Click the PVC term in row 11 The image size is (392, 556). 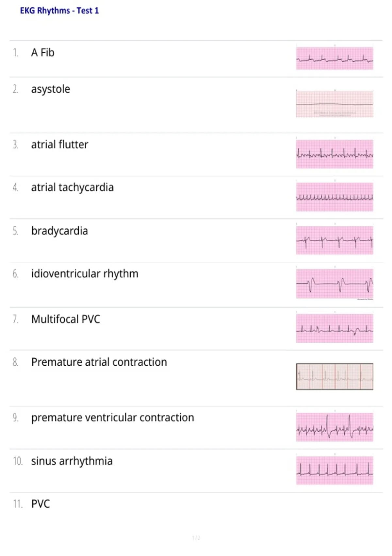41,504
